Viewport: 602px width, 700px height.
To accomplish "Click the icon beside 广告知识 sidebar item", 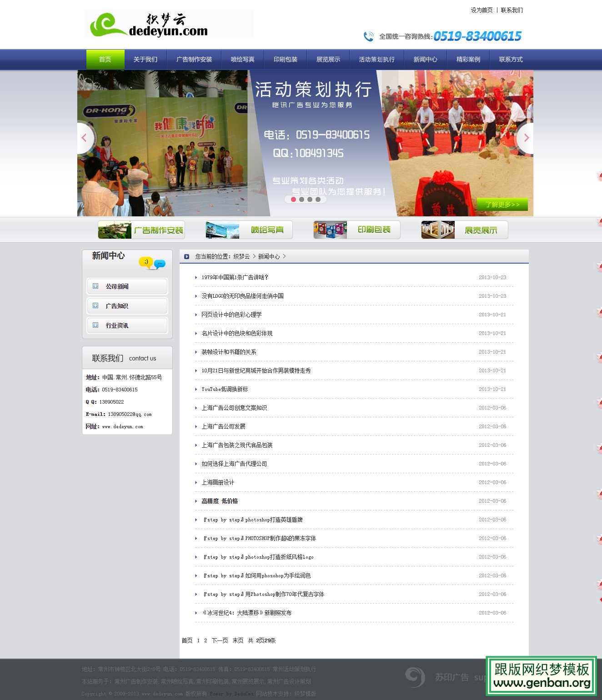I will click(x=95, y=305).
